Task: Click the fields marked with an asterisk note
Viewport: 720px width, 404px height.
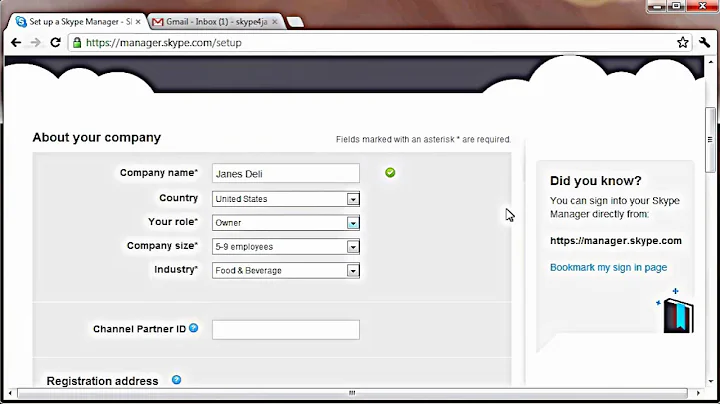Action: coord(423,139)
